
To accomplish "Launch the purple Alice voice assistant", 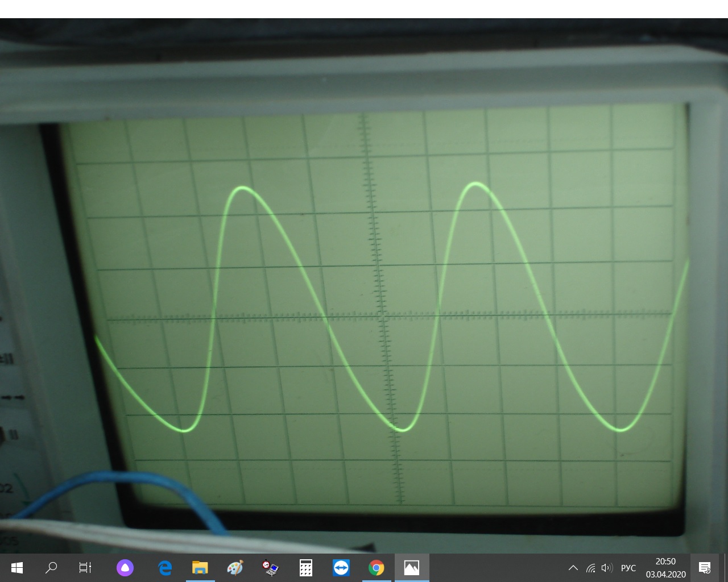I will 125,567.
